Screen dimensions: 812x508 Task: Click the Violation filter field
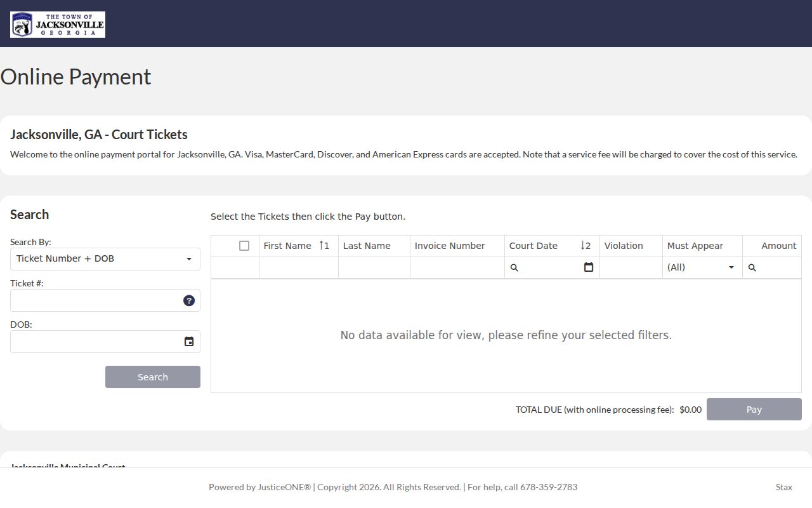(631, 268)
